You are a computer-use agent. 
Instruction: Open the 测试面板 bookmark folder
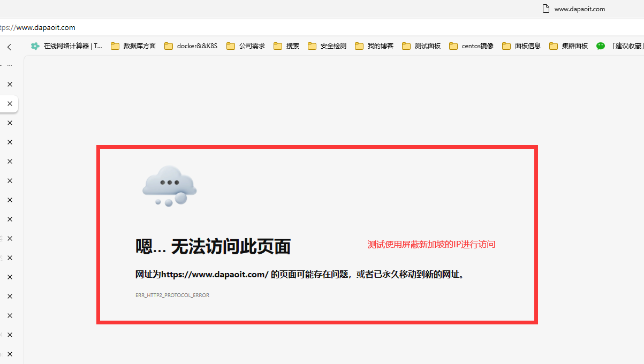pyautogui.click(x=421, y=46)
